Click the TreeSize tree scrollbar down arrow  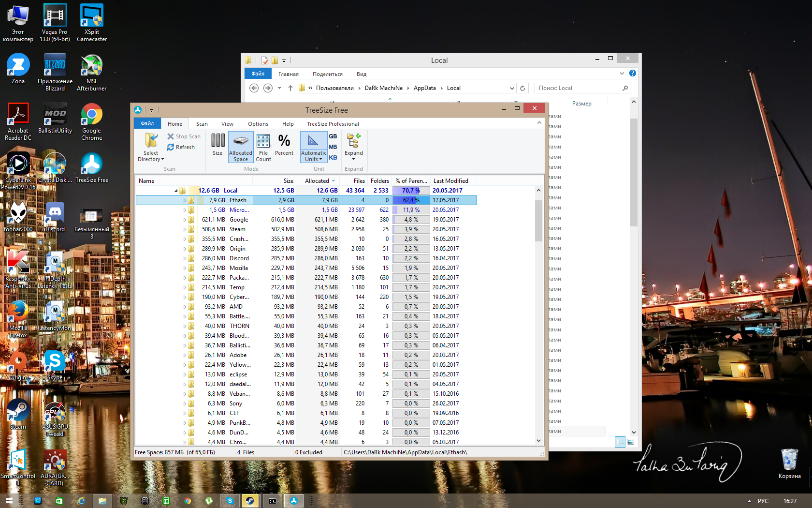point(538,441)
